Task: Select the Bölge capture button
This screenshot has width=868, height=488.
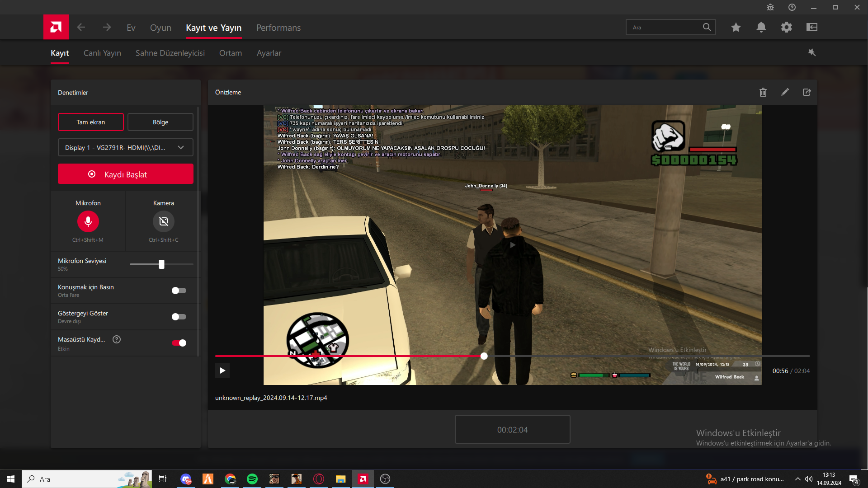Action: pyautogui.click(x=160, y=122)
